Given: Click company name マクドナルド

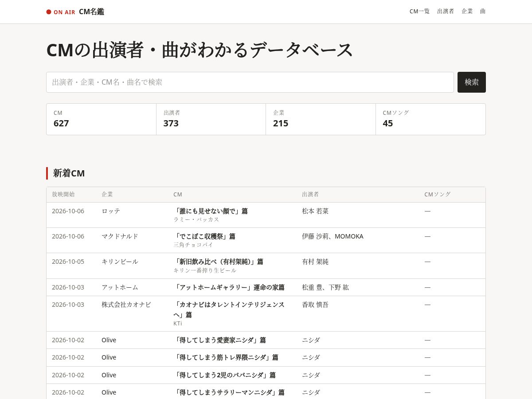Looking at the screenshot, I should 120,236.
